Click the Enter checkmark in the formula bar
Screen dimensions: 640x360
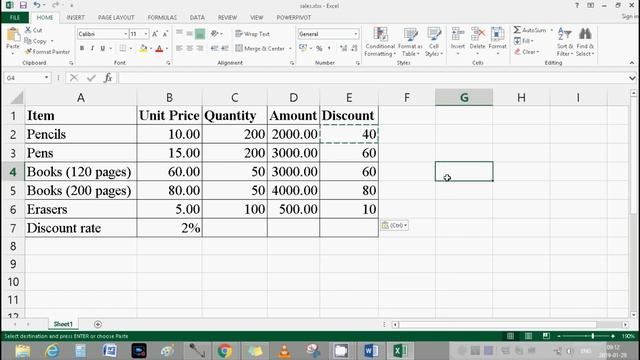91,78
